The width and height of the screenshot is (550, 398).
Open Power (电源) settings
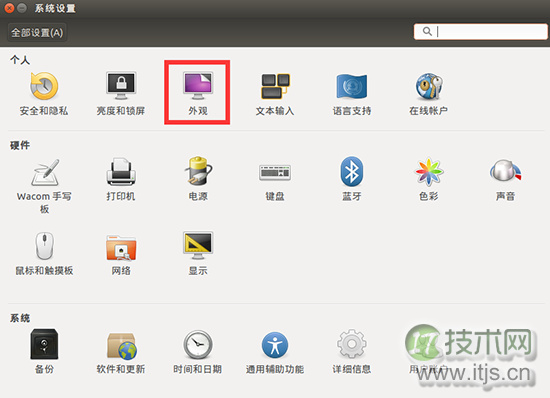pyautogui.click(x=198, y=179)
